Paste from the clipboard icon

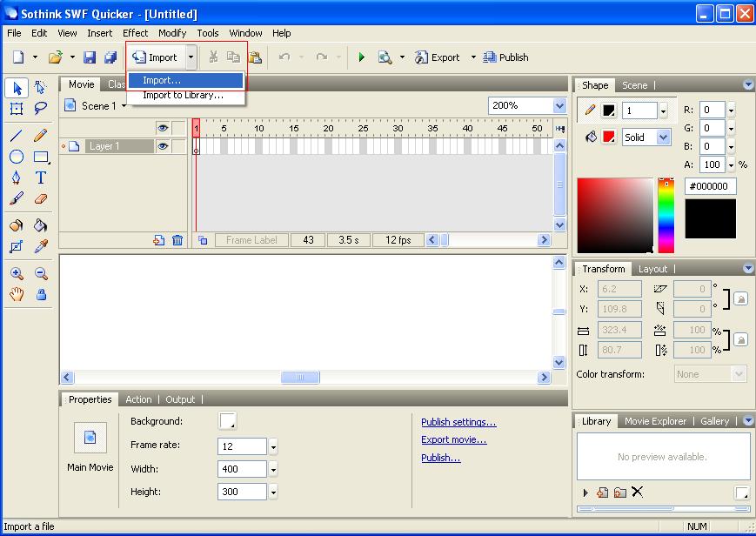point(256,57)
